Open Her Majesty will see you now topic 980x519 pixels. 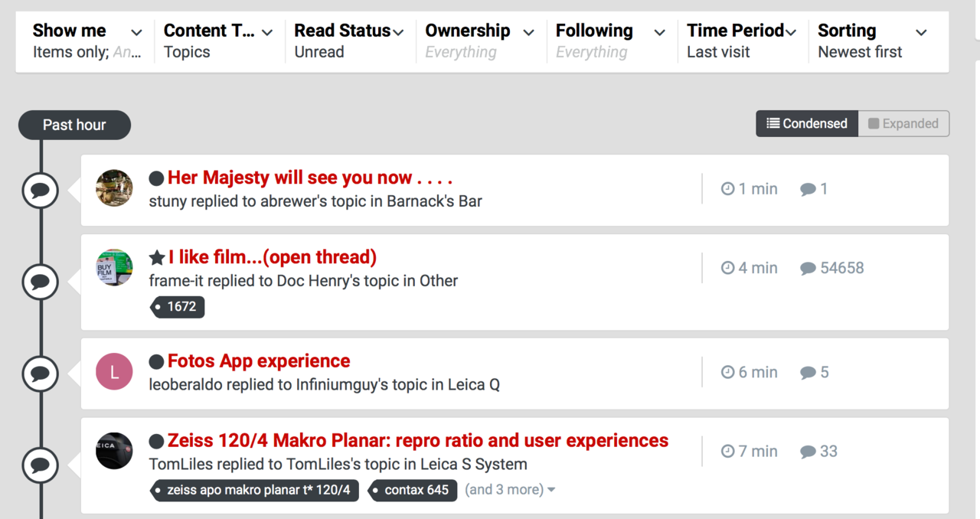pyautogui.click(x=310, y=178)
